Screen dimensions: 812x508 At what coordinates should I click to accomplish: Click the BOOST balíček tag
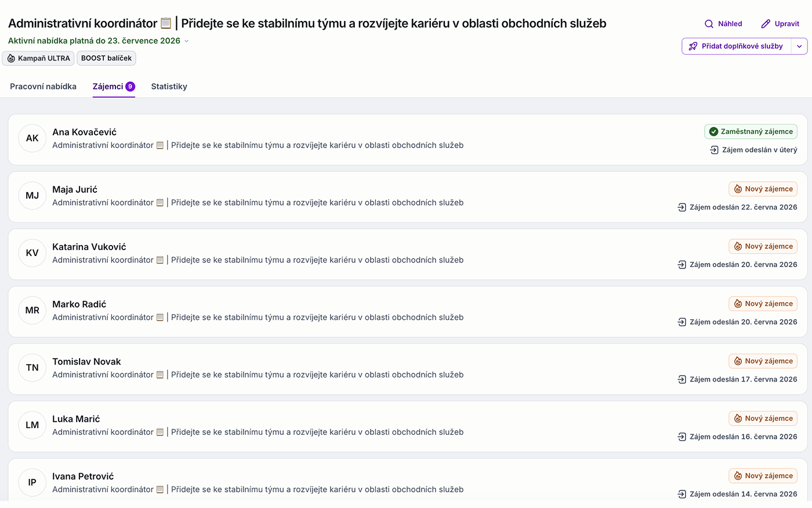106,58
